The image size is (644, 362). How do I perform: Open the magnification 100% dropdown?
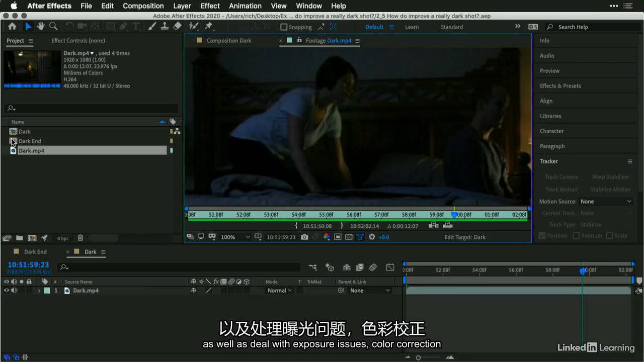click(235, 237)
